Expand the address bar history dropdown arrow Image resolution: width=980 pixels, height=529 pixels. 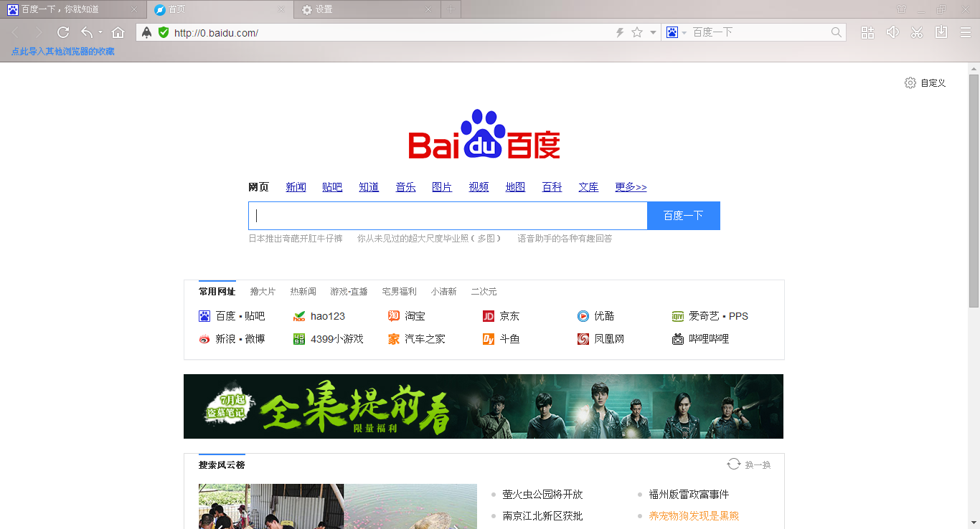point(653,32)
